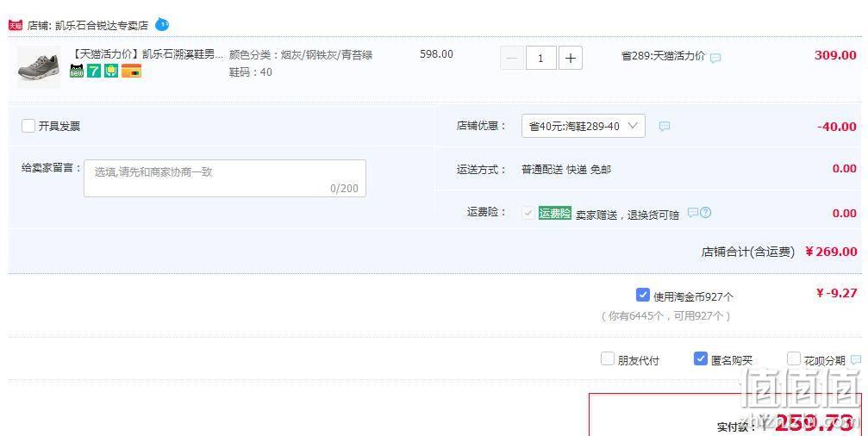868x436 pixels.
Task: Click the info bubble next to 花呗分期
Action: 856,359
